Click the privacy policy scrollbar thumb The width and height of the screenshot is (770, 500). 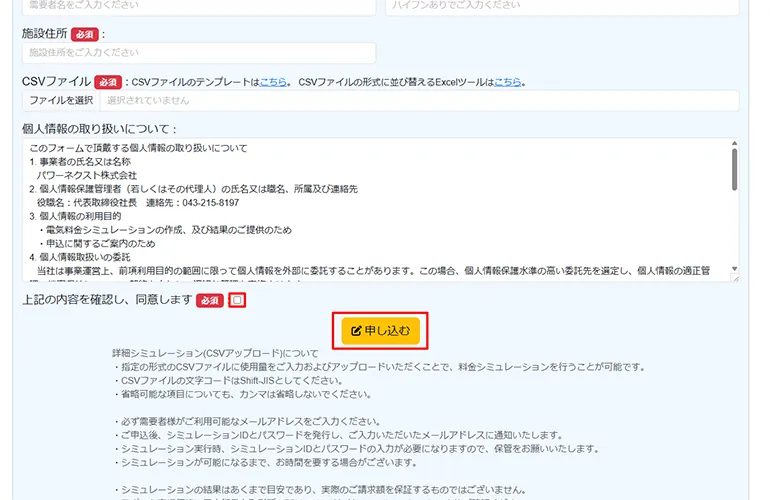tap(734, 172)
